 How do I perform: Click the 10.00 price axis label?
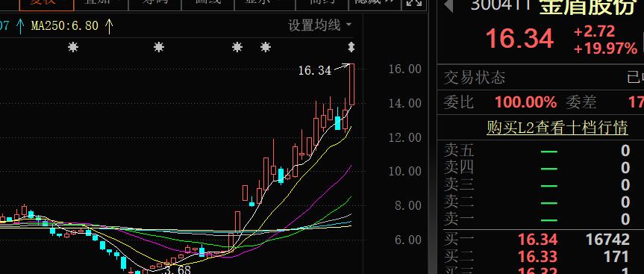point(405,171)
